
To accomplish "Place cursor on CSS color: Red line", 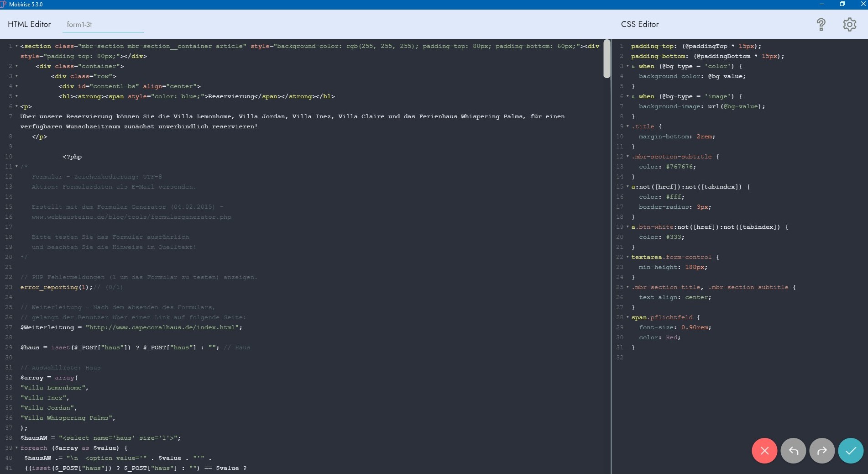I will 659,337.
